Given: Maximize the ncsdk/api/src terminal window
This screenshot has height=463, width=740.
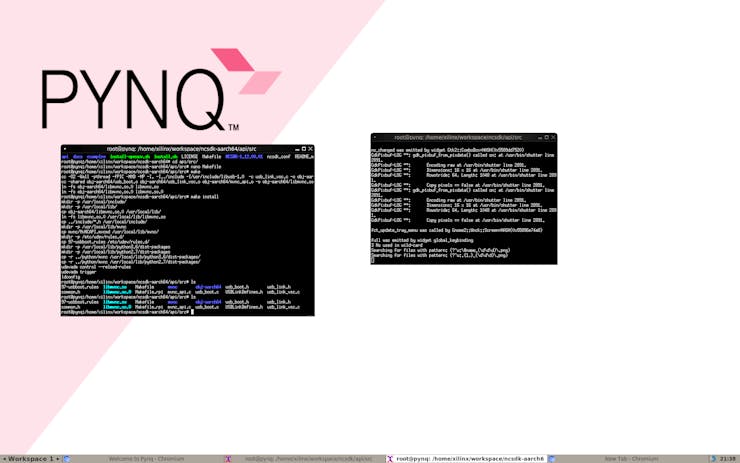Looking at the screenshot, I should pyautogui.click(x=547, y=137).
